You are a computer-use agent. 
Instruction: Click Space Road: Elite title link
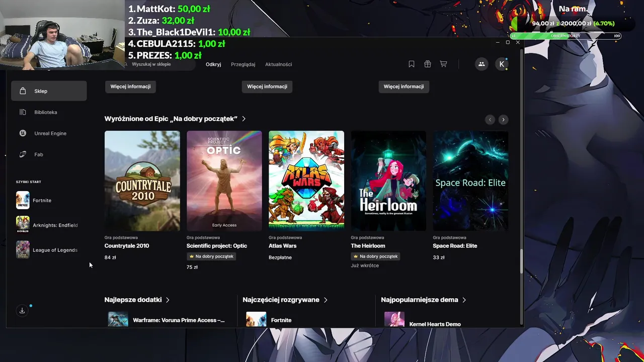[x=455, y=246]
